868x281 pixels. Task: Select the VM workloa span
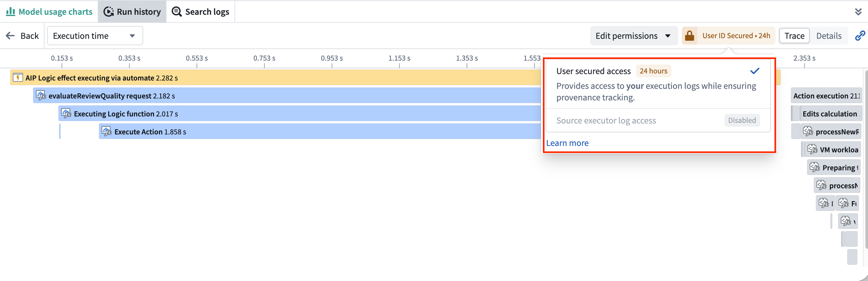point(833,149)
